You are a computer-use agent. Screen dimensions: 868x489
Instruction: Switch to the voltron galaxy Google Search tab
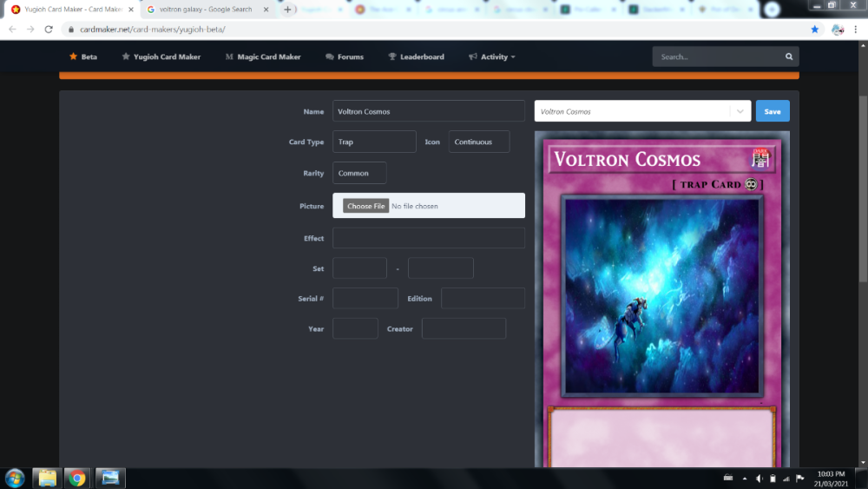205,10
